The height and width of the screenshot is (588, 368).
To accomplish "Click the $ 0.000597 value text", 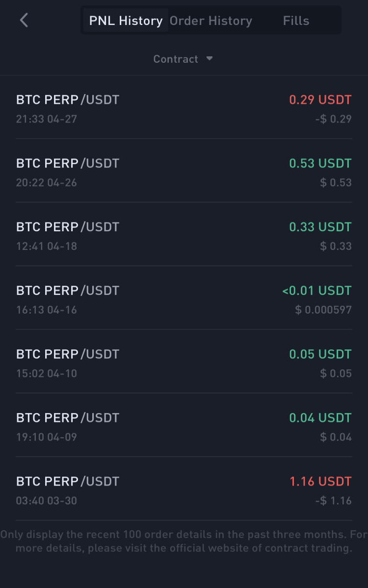I will click(x=323, y=310).
